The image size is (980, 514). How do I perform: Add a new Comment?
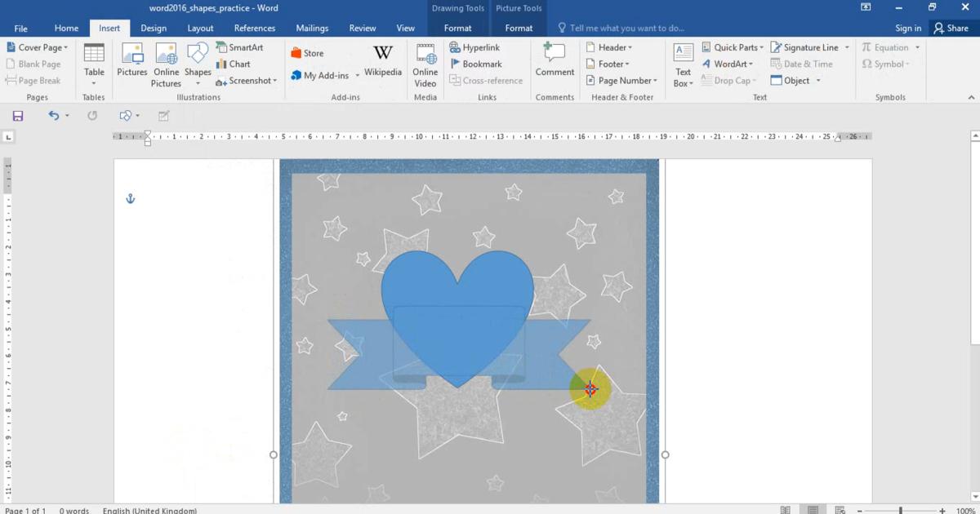click(555, 60)
